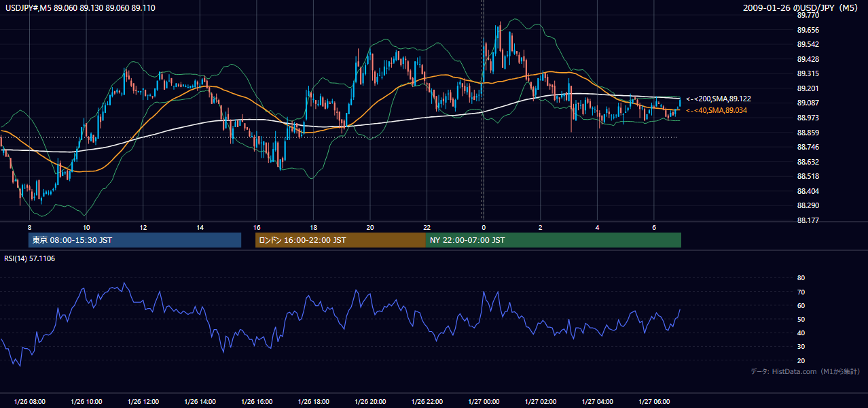Click RSI axis level 40
The width and height of the screenshot is (868, 408).
click(x=801, y=333)
